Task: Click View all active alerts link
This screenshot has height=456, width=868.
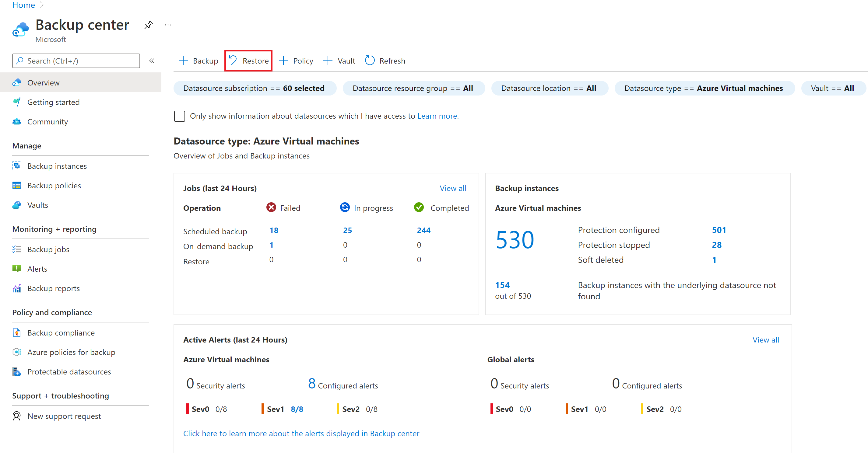Action: (x=766, y=339)
